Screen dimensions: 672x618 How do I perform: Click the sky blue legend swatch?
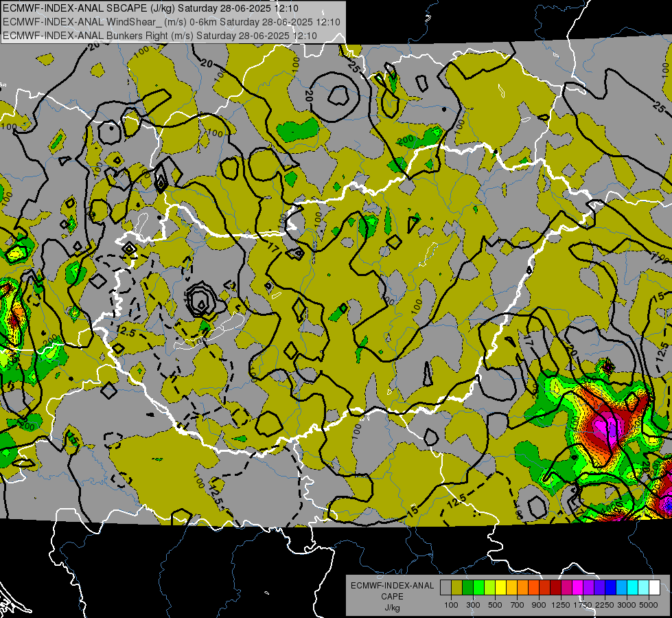[621, 587]
